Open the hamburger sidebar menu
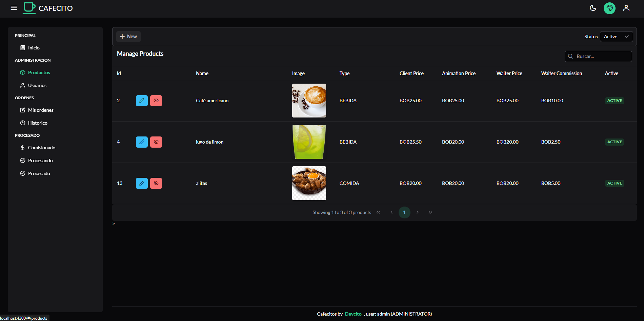Screen dimensions: 644x321 click(x=14, y=8)
